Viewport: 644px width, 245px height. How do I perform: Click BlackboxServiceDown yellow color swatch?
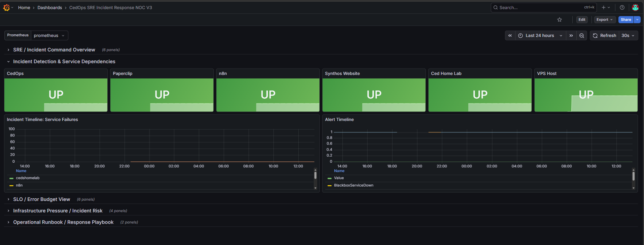tap(330, 186)
